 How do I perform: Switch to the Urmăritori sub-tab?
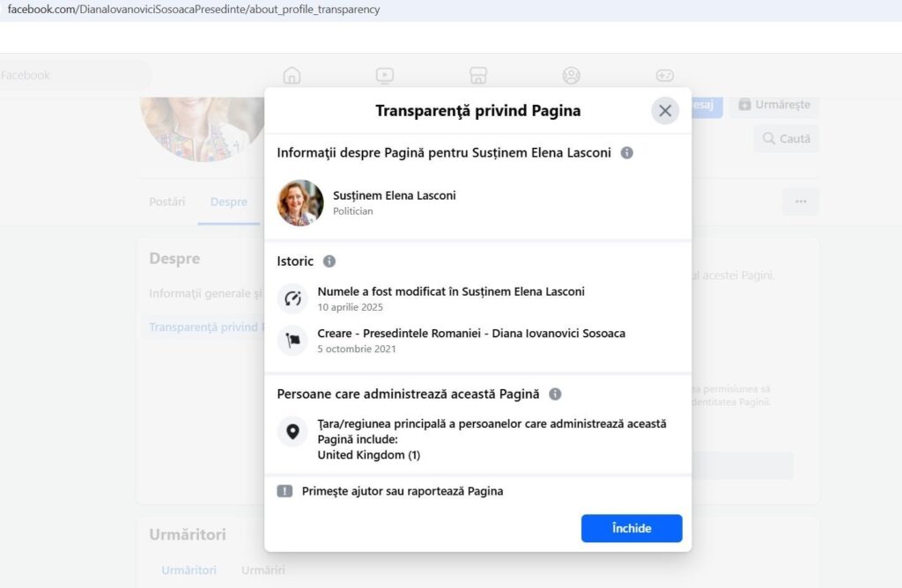[x=189, y=570]
